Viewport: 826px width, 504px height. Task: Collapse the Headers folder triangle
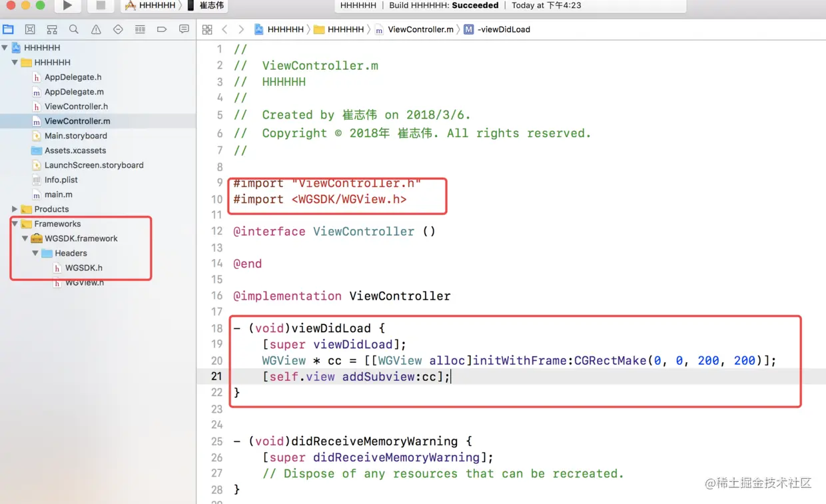(35, 253)
